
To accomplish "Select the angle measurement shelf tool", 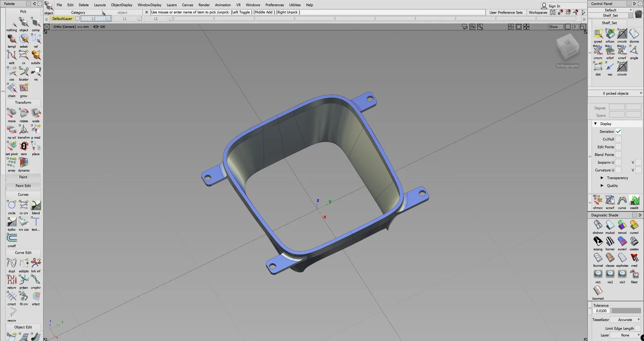I will (x=634, y=52).
